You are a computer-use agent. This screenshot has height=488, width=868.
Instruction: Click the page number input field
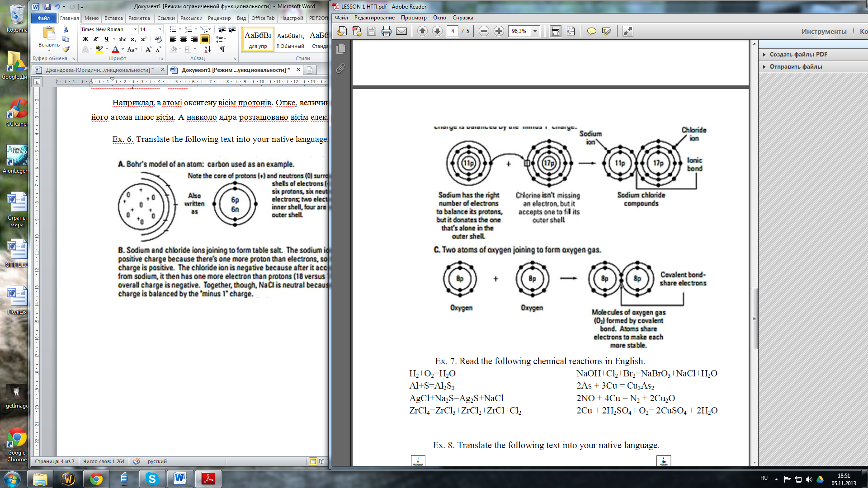click(x=453, y=31)
